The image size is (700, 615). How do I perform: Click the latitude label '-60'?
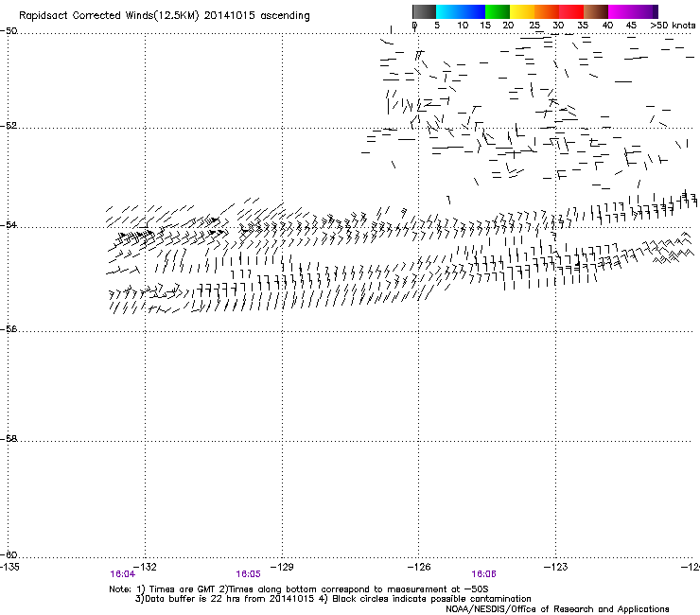pyautogui.click(x=9, y=554)
